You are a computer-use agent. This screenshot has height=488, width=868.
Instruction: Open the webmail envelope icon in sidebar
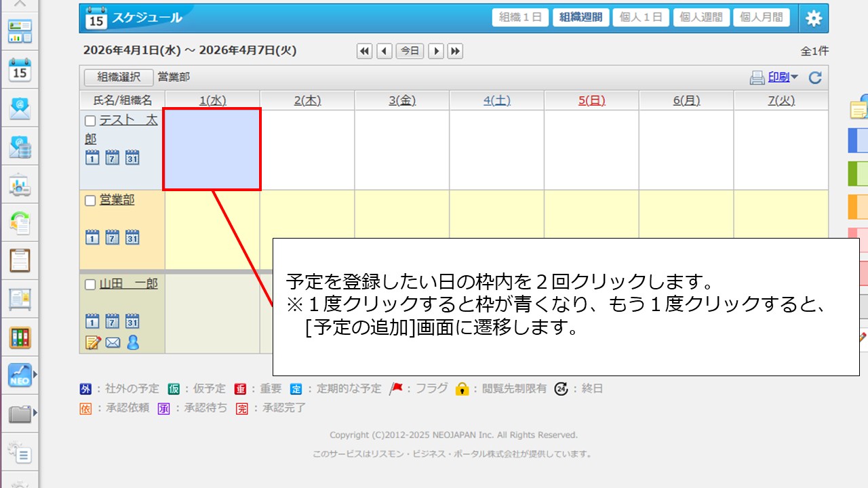click(20, 108)
